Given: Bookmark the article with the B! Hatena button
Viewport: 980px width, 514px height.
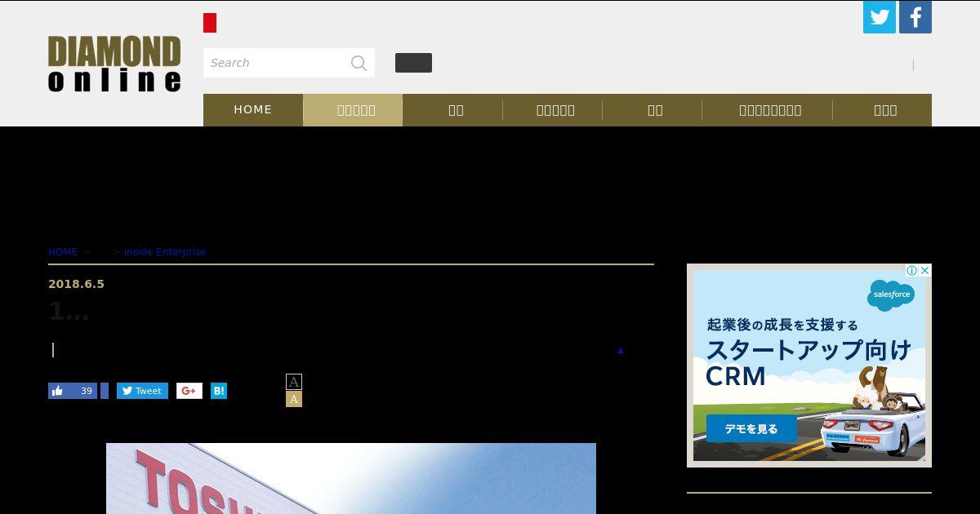Looking at the screenshot, I should click(219, 391).
